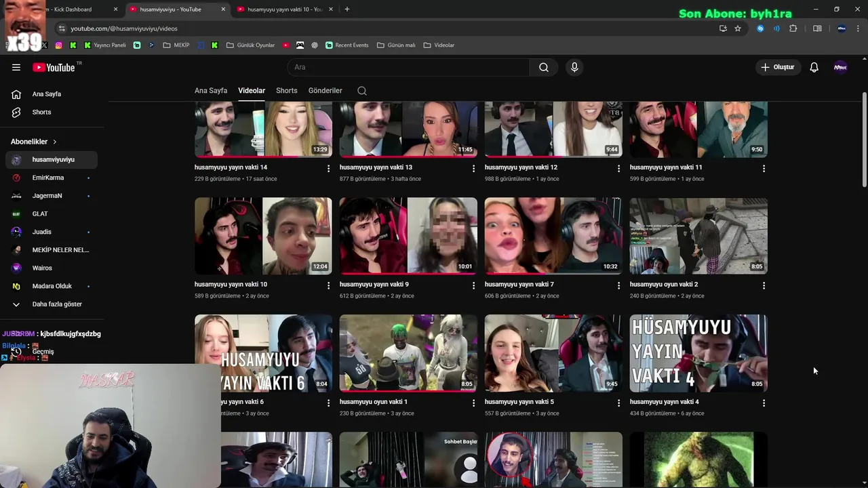Viewport: 868px width, 488px height.
Task: Open options for husamyuyu yayın vakti 12
Action: point(618,168)
